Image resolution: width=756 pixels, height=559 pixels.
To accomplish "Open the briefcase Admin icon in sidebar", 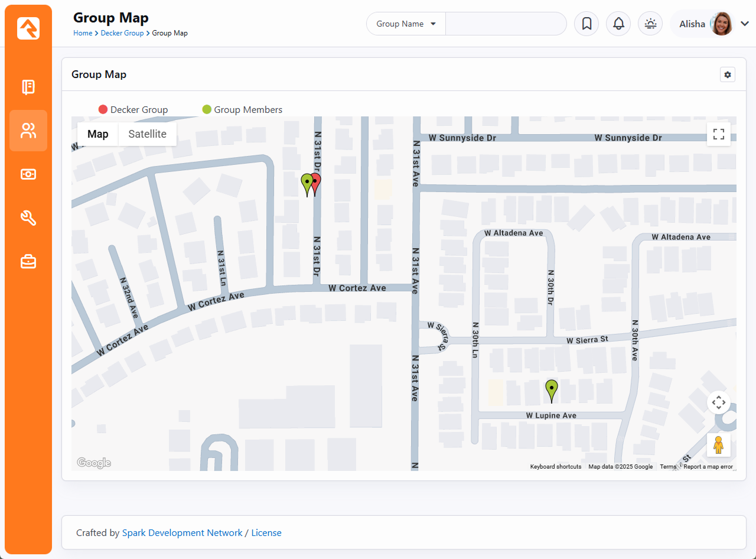I will (x=28, y=261).
